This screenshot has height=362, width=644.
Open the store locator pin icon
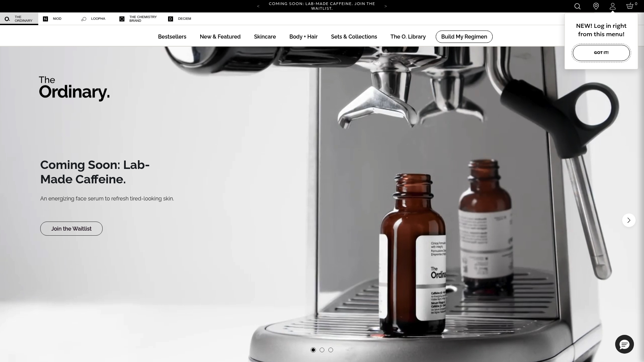[596, 6]
